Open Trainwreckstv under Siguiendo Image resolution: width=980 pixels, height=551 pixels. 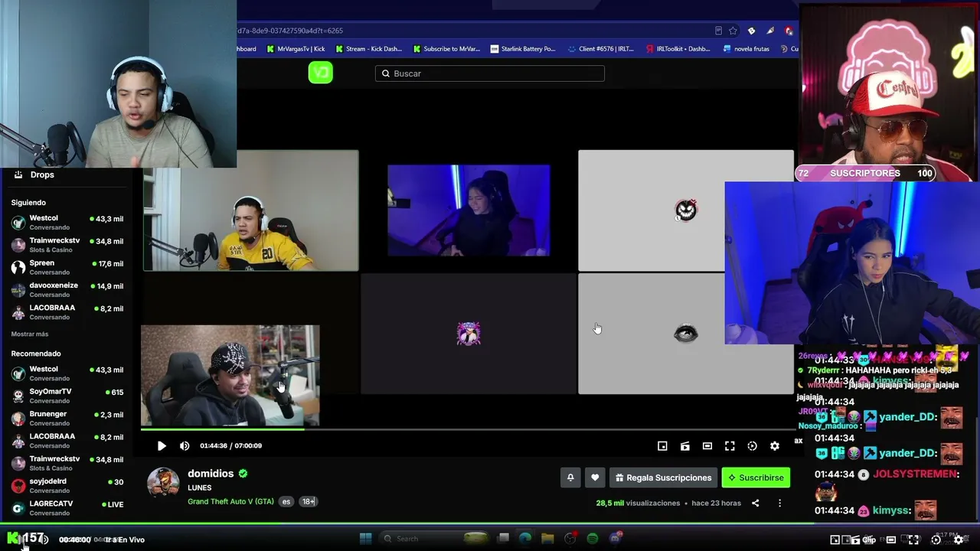click(67, 245)
